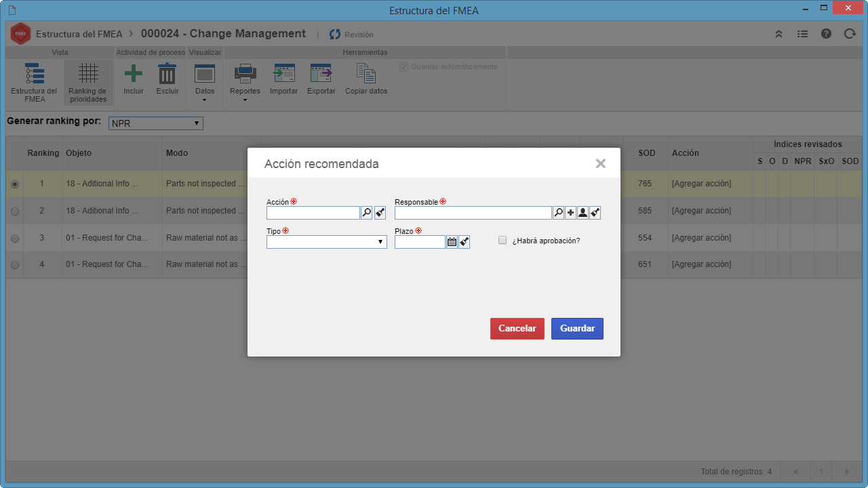Toggle Guardar automáticamente checkbox
868x488 pixels.
click(x=404, y=66)
